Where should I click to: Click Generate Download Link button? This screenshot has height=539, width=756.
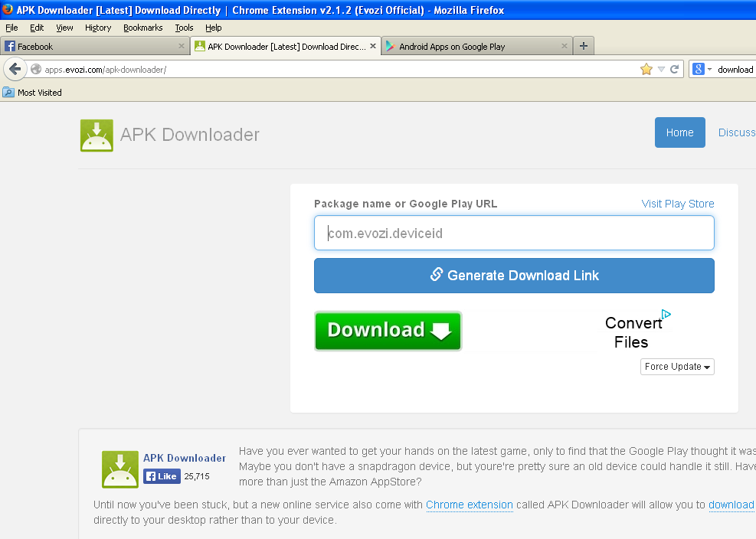tap(514, 276)
